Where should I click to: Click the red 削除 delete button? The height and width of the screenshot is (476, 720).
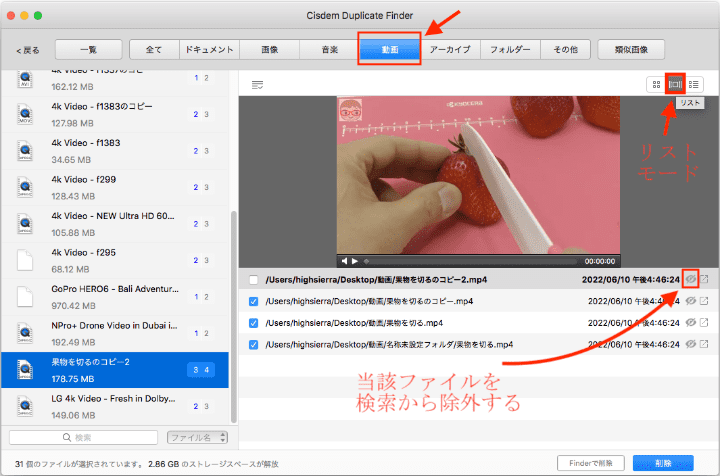[x=662, y=463]
